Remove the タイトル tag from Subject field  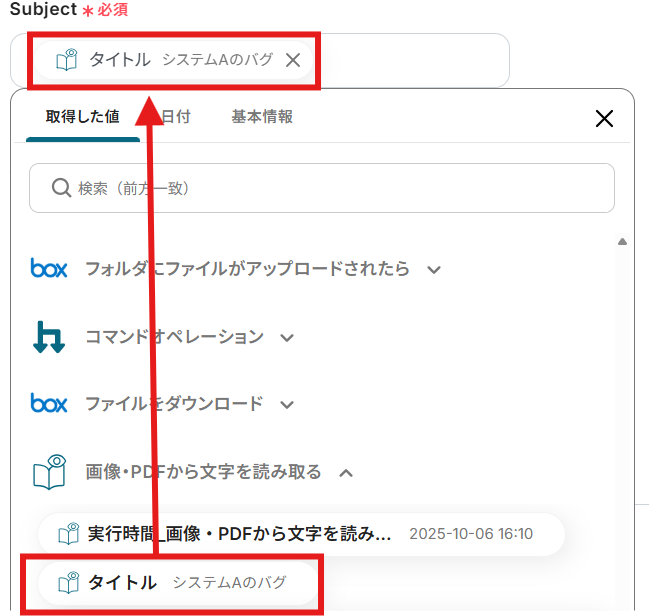(x=293, y=60)
